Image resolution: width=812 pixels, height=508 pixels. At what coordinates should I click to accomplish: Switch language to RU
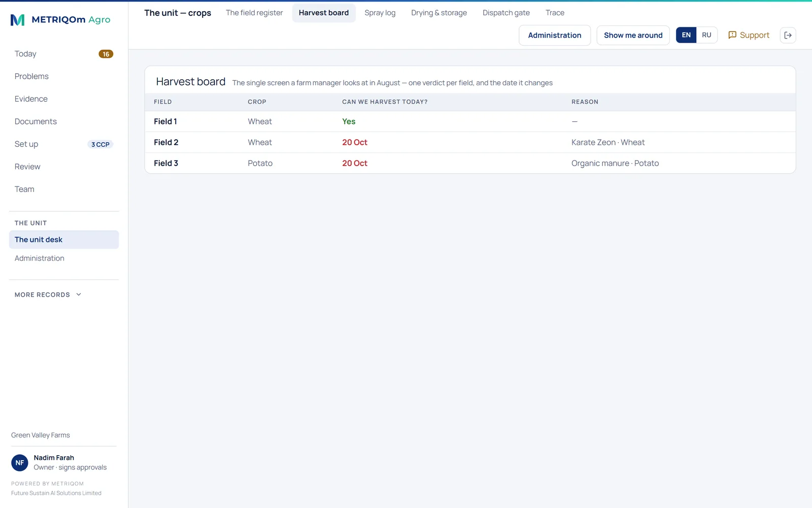click(x=706, y=35)
